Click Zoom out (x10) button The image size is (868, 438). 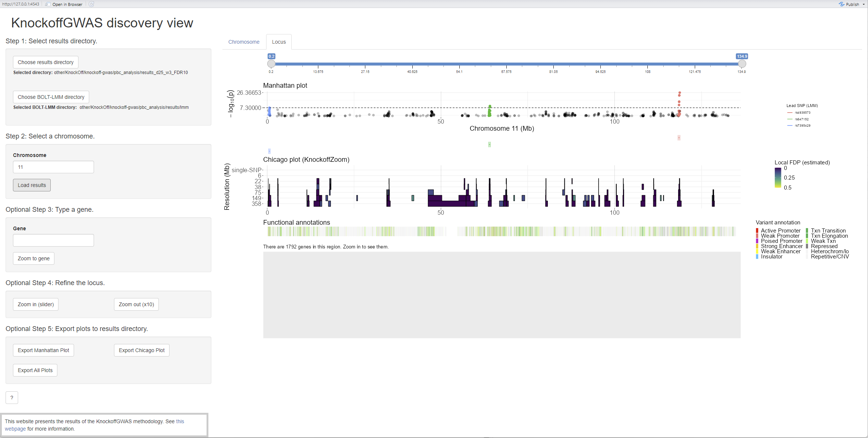click(x=136, y=304)
